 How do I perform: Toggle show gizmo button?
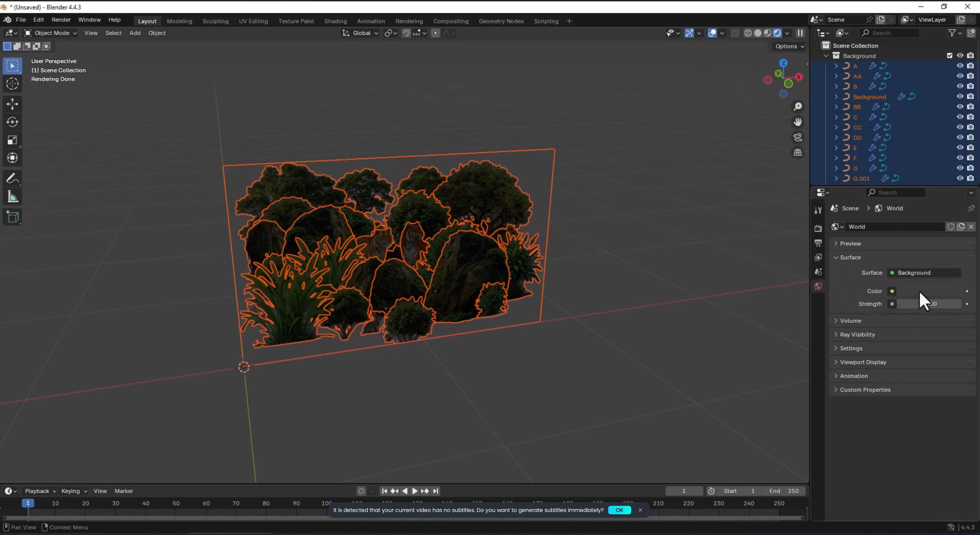click(x=689, y=33)
